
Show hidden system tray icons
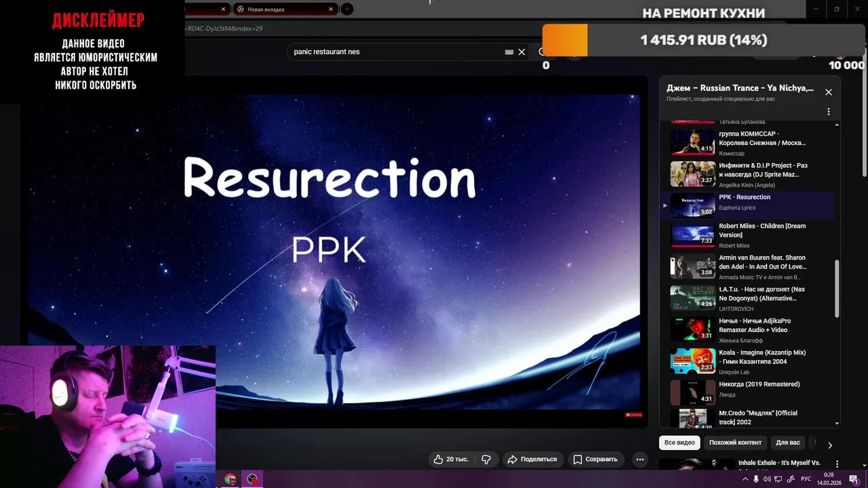click(x=745, y=479)
